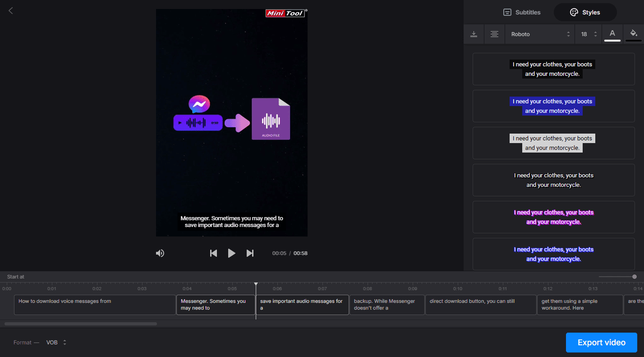
Task: Open the text alignment option
Action: tap(494, 34)
